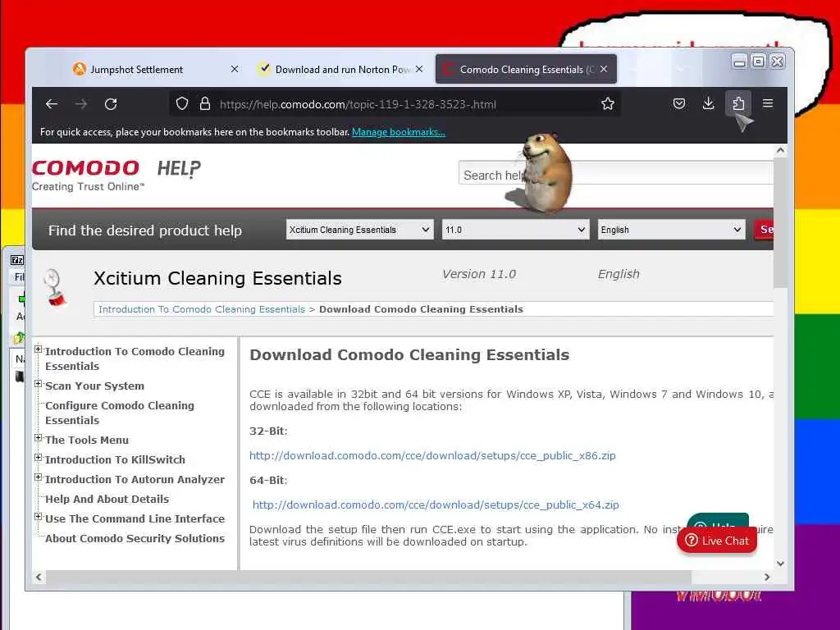Click the Comodo logo in page header
The height and width of the screenshot is (630, 840).
(88, 176)
